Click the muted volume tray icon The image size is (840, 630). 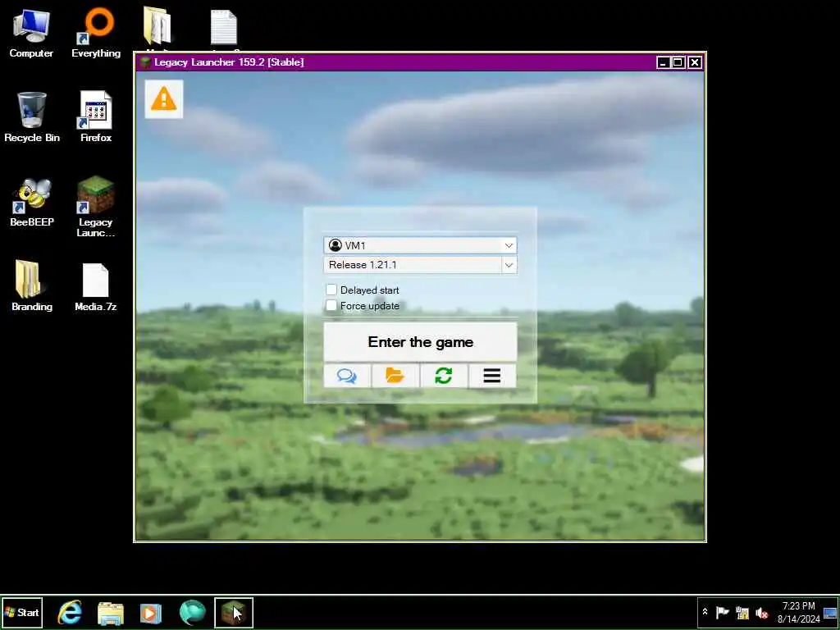tap(761, 612)
